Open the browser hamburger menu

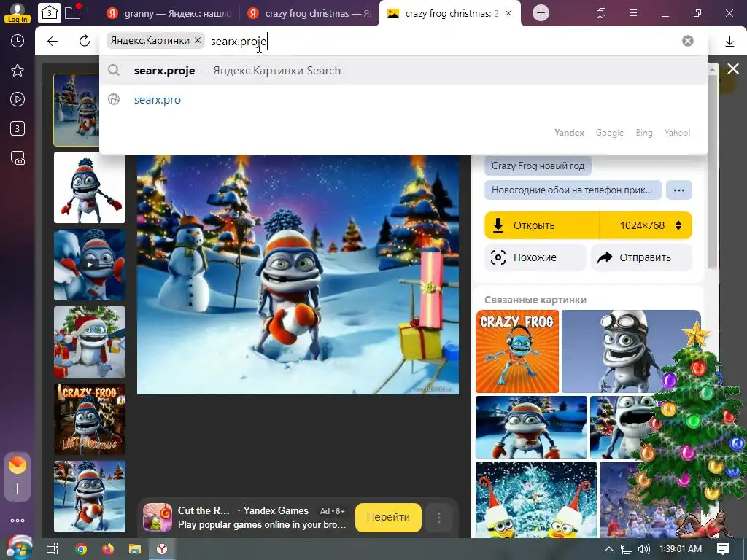tap(633, 13)
